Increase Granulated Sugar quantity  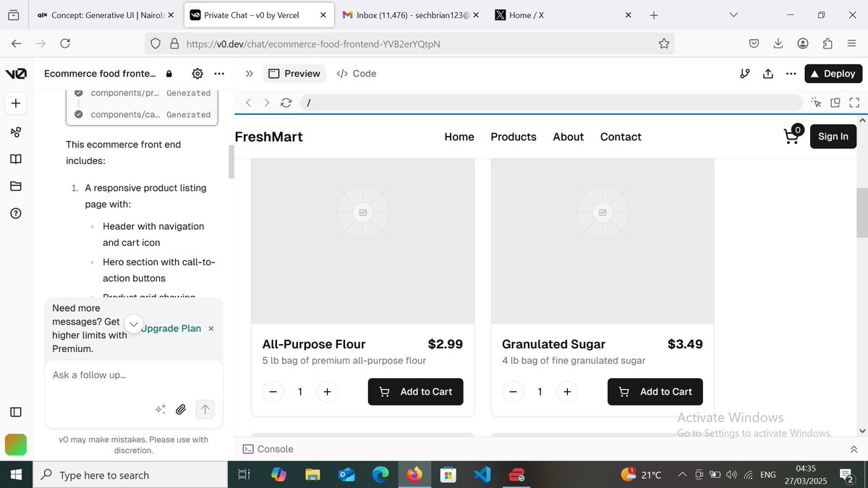567,392
